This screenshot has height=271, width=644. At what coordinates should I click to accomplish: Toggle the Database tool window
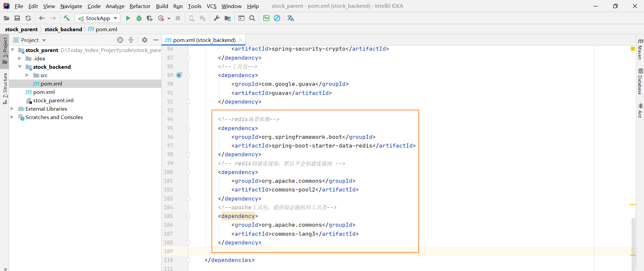click(640, 82)
